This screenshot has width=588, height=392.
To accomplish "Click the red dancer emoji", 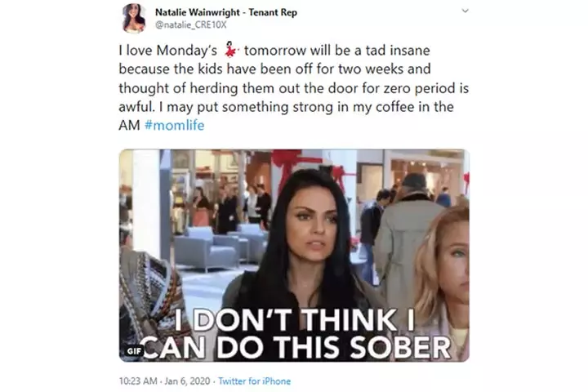I will 230,51.
